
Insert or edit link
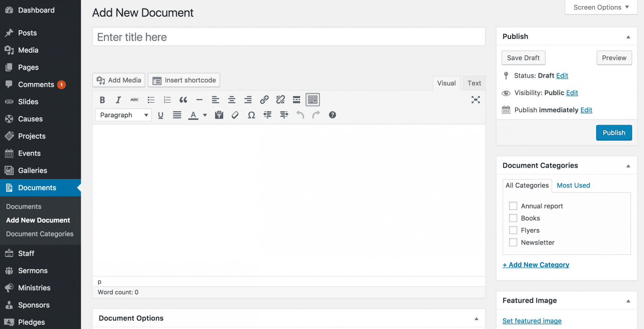click(264, 100)
